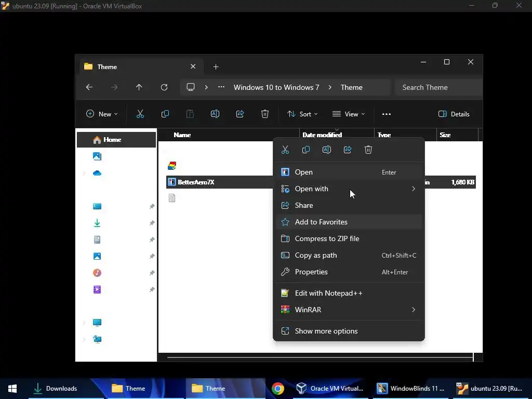Image resolution: width=532 pixels, height=399 pixels.
Task: Open pinned Documents icon in sidebar
Action: (x=97, y=240)
